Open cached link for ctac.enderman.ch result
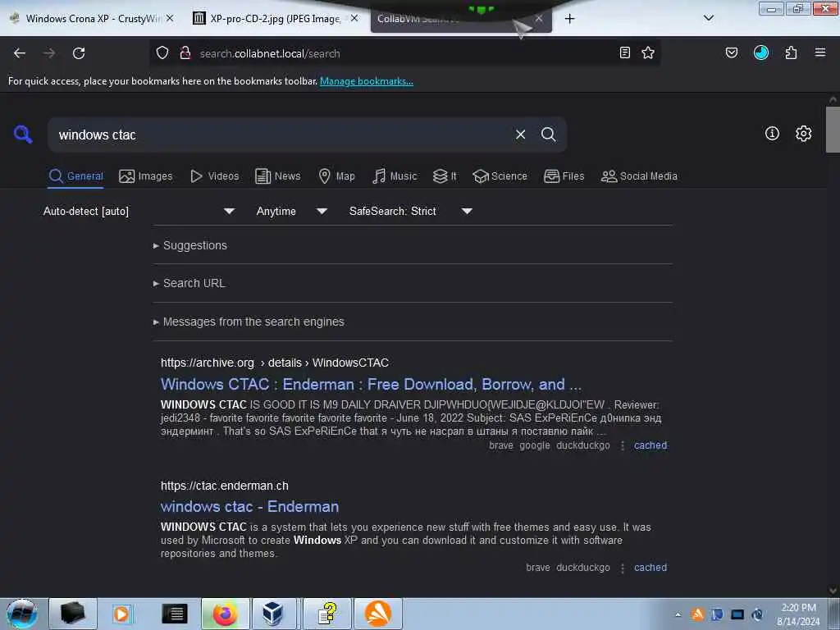Viewport: 840px width, 630px height. (651, 568)
